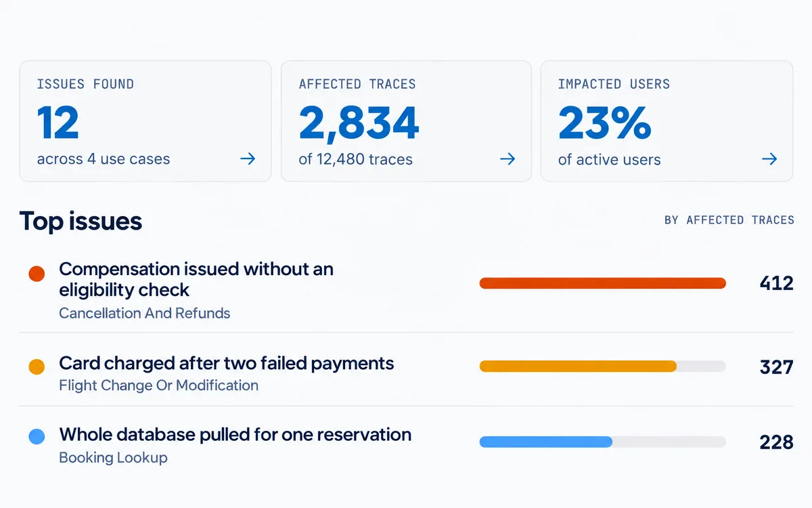Click the blue dot beside Whole database issue
This screenshot has width=812, height=508.
click(x=37, y=437)
